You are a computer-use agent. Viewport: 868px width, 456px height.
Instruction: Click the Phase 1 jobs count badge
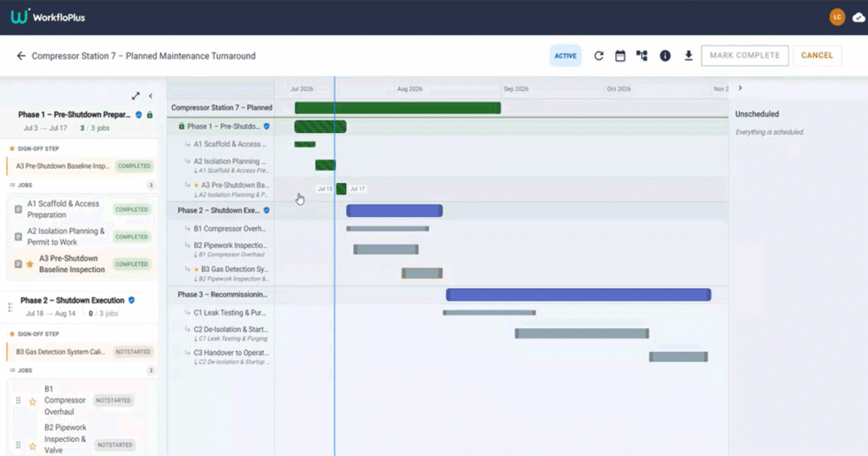(151, 185)
